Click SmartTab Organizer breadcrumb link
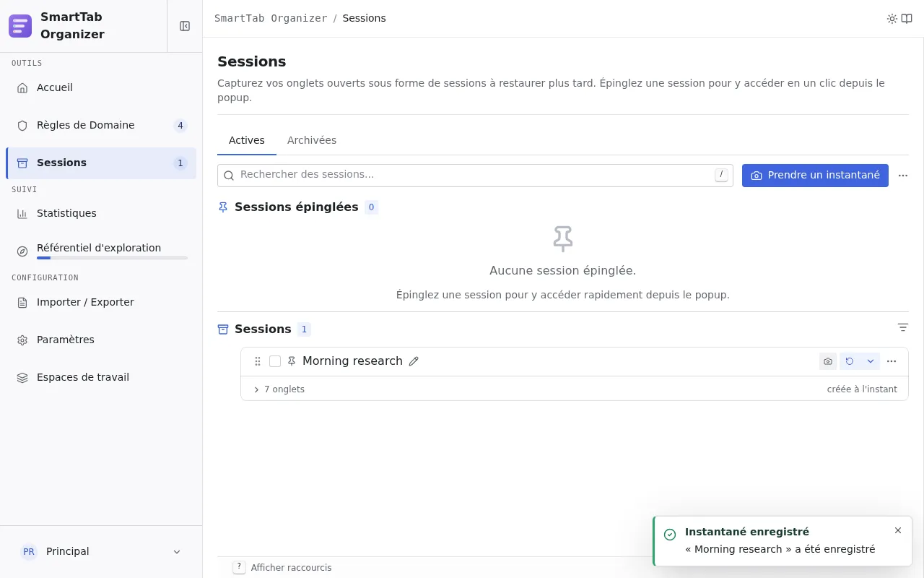Viewport: 924px width, 578px height. (x=271, y=19)
